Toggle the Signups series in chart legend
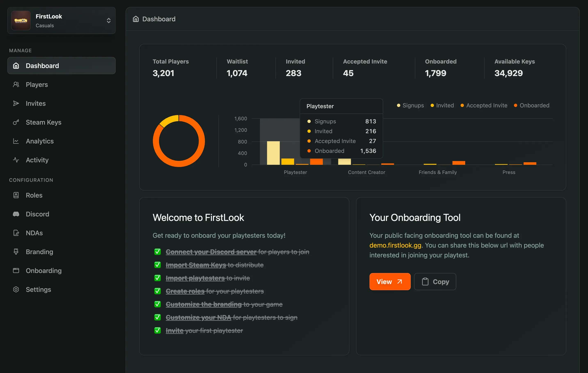The height and width of the screenshot is (373, 588). tap(410, 105)
